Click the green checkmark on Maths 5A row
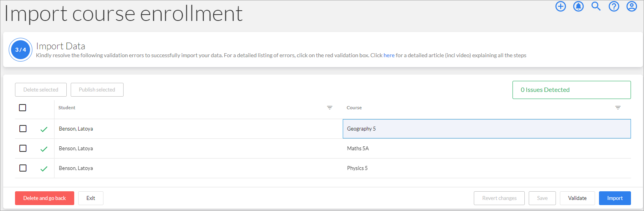Image resolution: width=644 pixels, height=211 pixels. pyautogui.click(x=44, y=149)
